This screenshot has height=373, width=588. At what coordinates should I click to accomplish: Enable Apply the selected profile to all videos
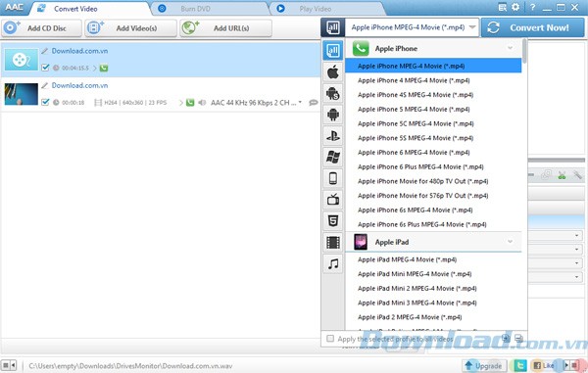tap(330, 339)
